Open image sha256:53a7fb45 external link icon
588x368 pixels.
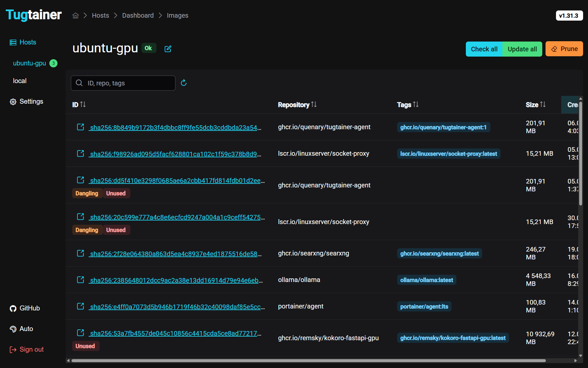[80, 333]
